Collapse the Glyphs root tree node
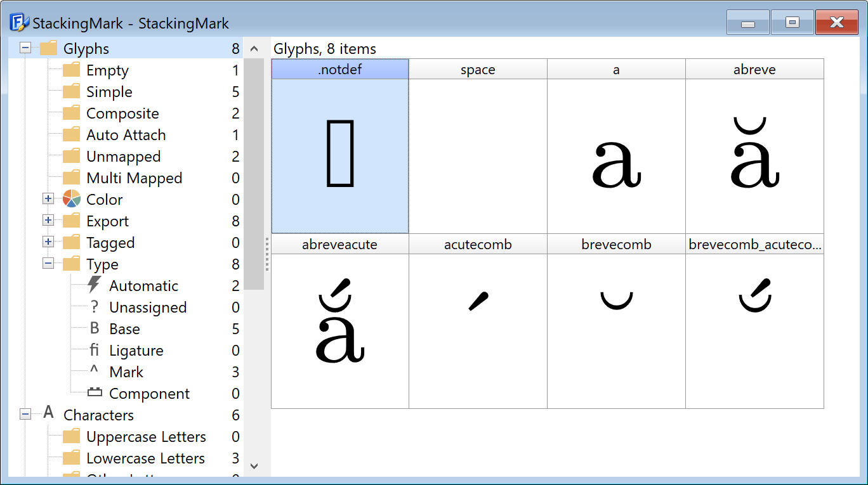This screenshot has height=485, width=868. point(25,48)
